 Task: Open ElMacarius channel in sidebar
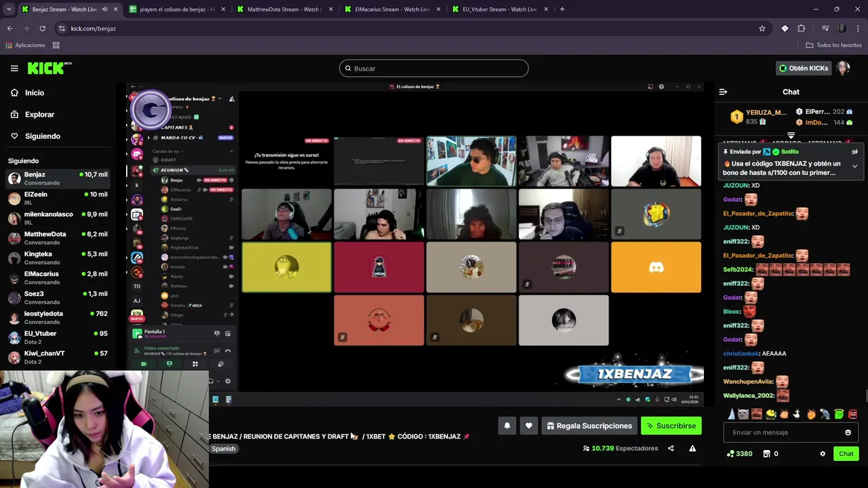(x=58, y=278)
